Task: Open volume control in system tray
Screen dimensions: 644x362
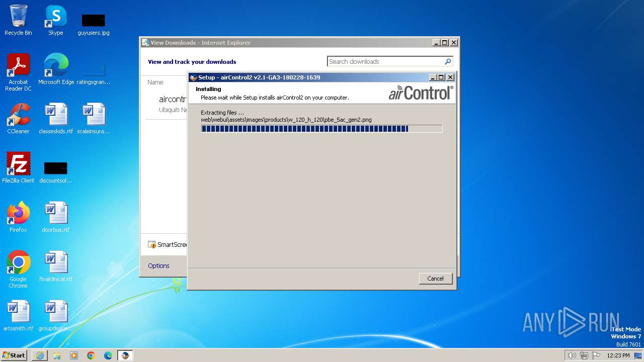Action: [x=572, y=355]
